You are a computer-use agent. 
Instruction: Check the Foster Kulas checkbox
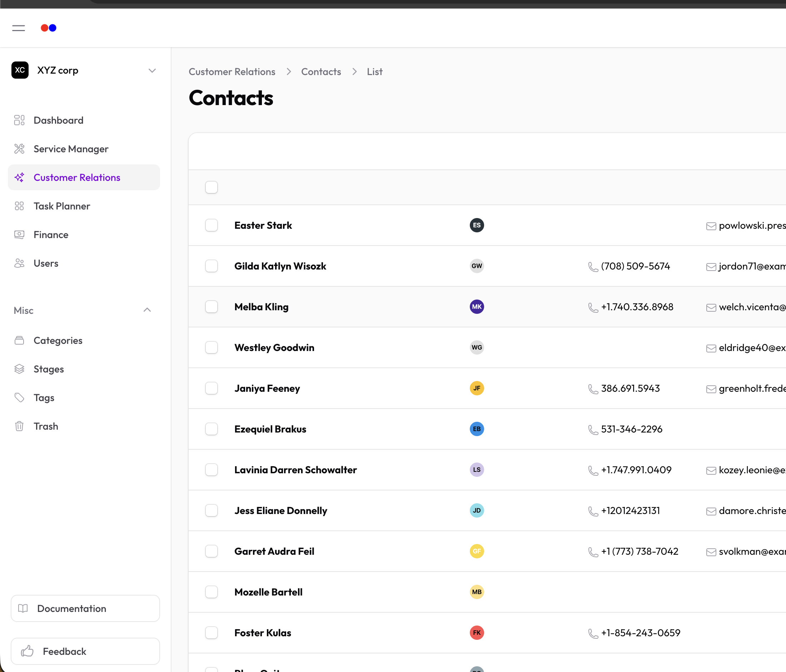211,633
